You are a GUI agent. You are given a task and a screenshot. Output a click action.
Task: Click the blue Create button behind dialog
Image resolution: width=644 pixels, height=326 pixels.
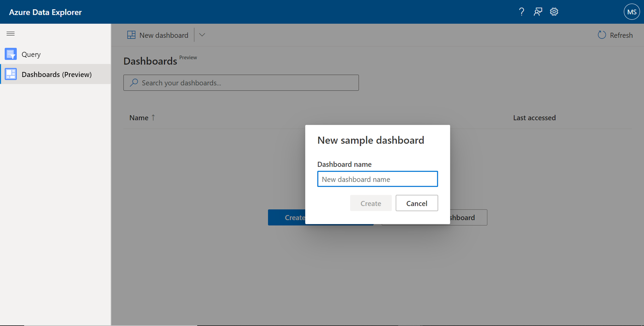tap(287, 218)
